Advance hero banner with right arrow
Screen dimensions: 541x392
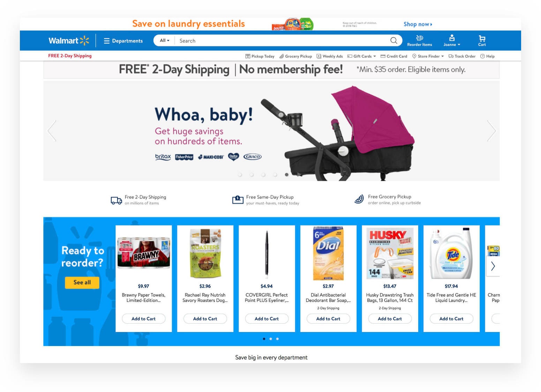(491, 131)
